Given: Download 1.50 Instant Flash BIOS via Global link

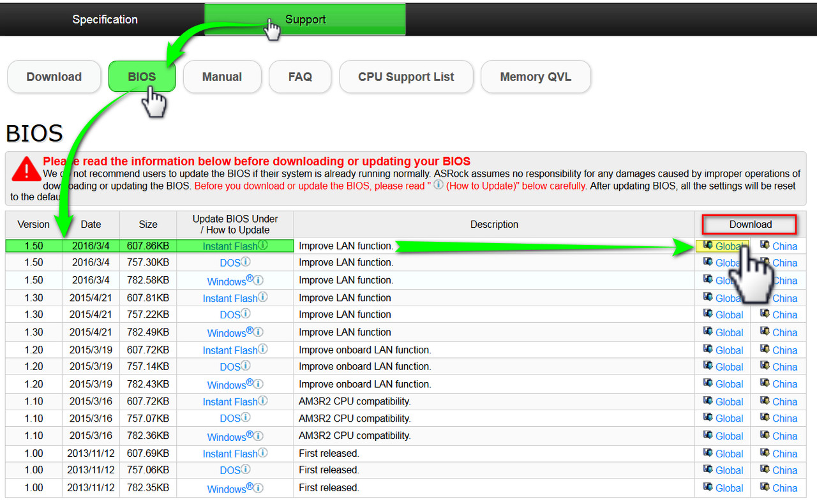Looking at the screenshot, I should pyautogui.click(x=729, y=246).
